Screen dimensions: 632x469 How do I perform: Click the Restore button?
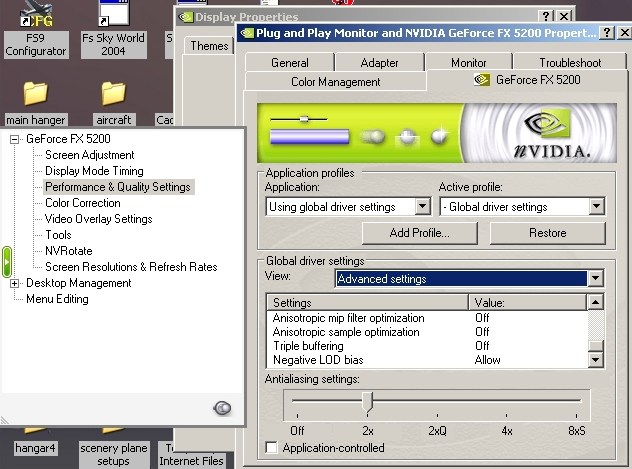pos(547,233)
